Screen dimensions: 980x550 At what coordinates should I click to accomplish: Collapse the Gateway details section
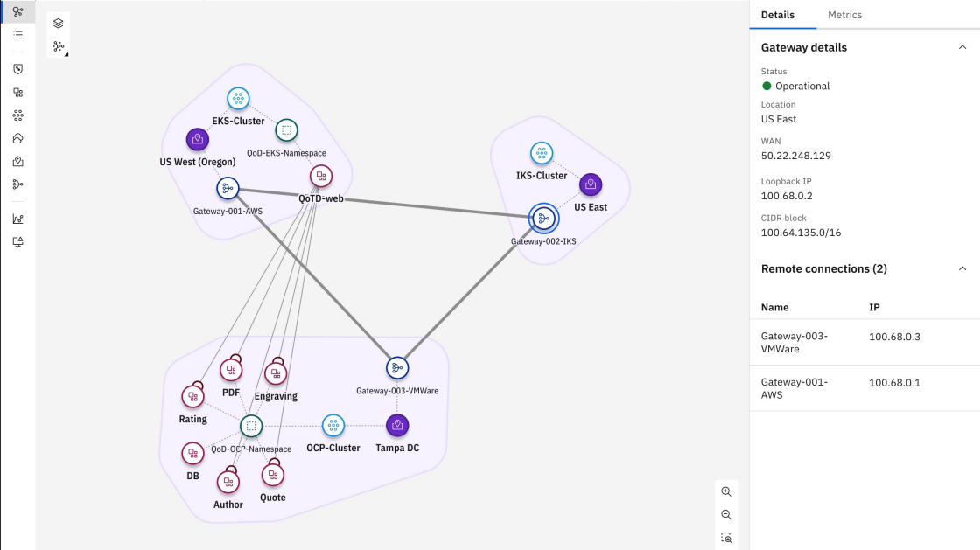point(962,47)
